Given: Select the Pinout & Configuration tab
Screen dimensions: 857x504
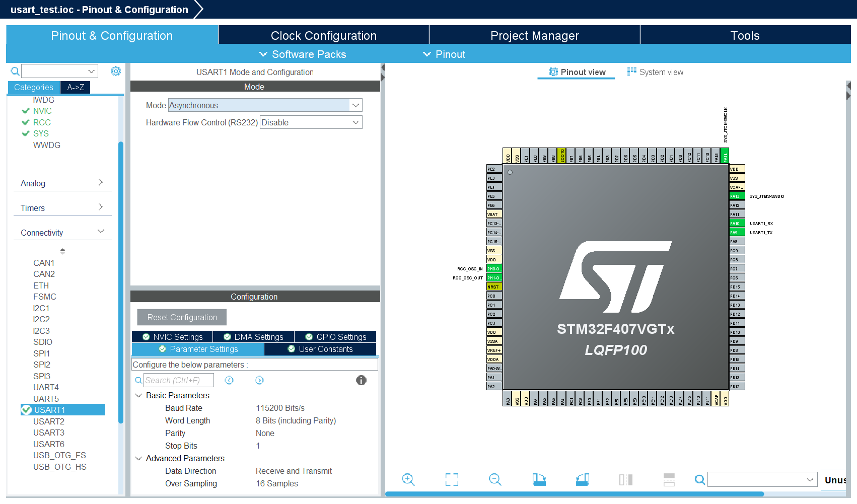Looking at the screenshot, I should click(x=112, y=35).
